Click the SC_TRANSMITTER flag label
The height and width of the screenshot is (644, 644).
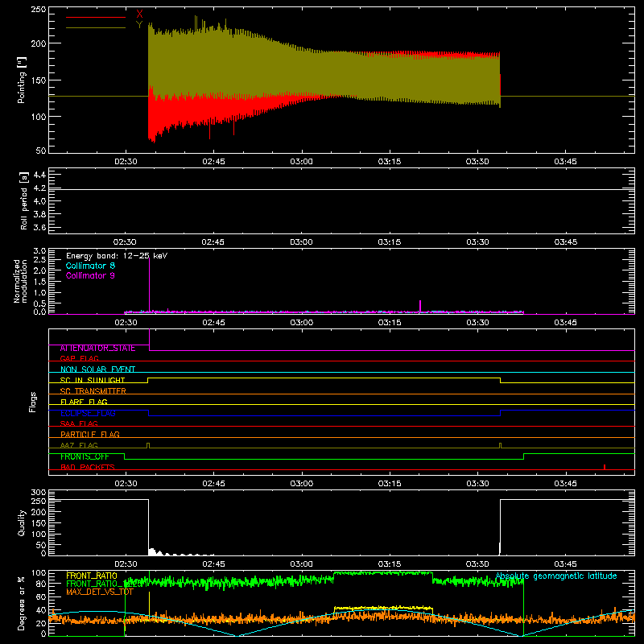click(93, 391)
